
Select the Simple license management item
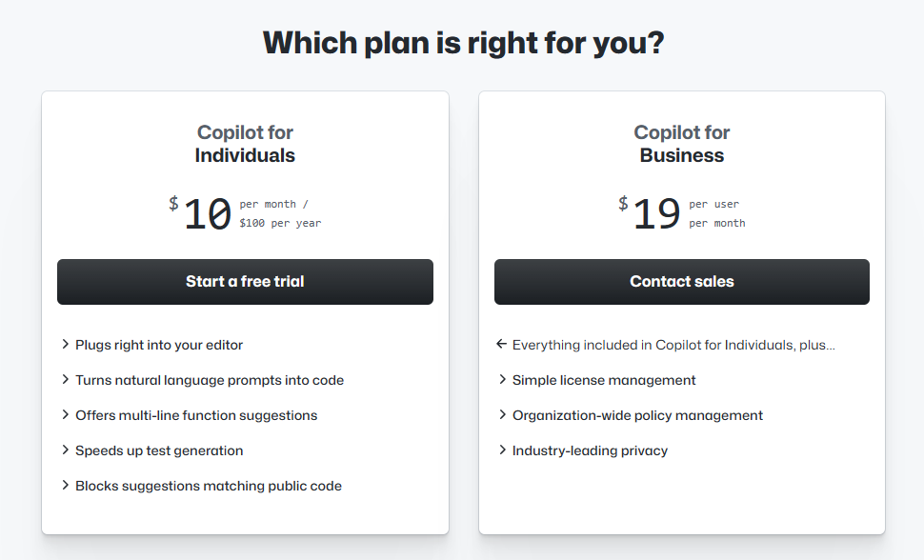[604, 380]
